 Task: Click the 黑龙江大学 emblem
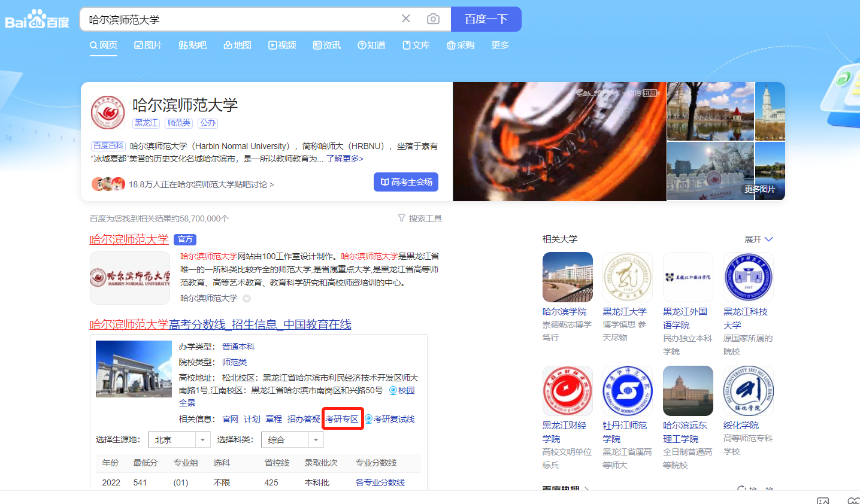click(628, 277)
